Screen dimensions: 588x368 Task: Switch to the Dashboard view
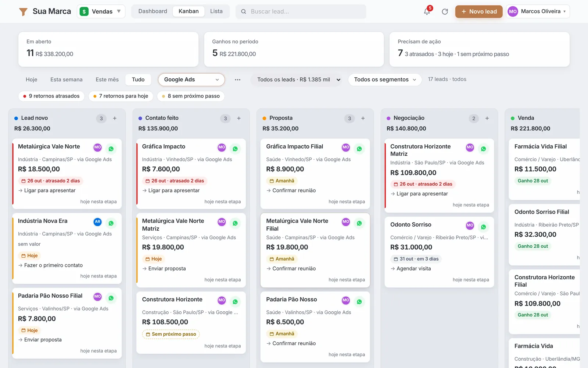[x=153, y=11]
